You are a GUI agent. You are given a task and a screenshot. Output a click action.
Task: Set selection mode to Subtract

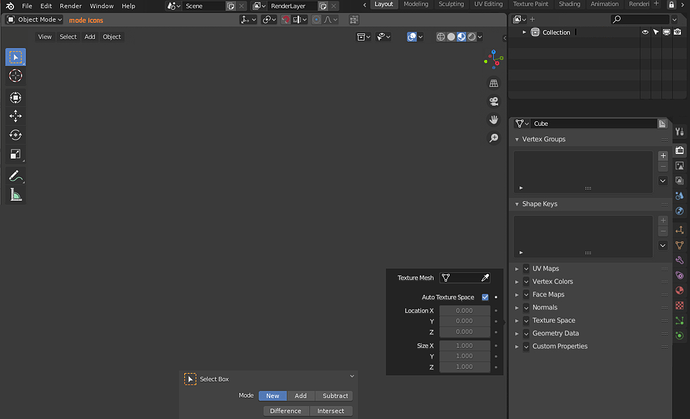click(x=335, y=396)
